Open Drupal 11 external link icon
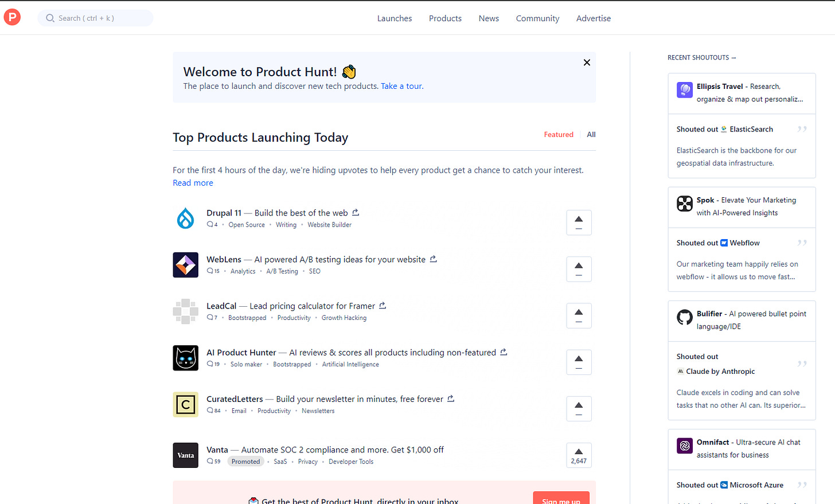This screenshot has width=835, height=504. click(356, 212)
